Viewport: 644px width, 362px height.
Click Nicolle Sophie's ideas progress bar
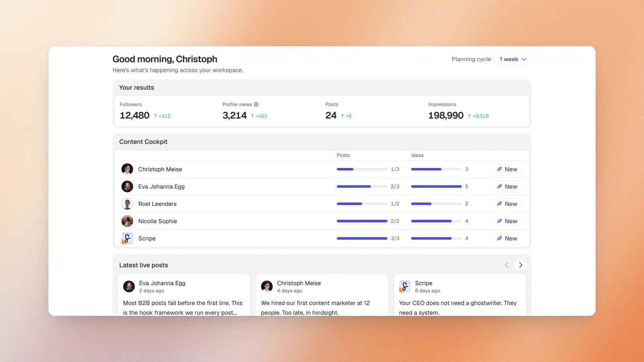(436, 221)
